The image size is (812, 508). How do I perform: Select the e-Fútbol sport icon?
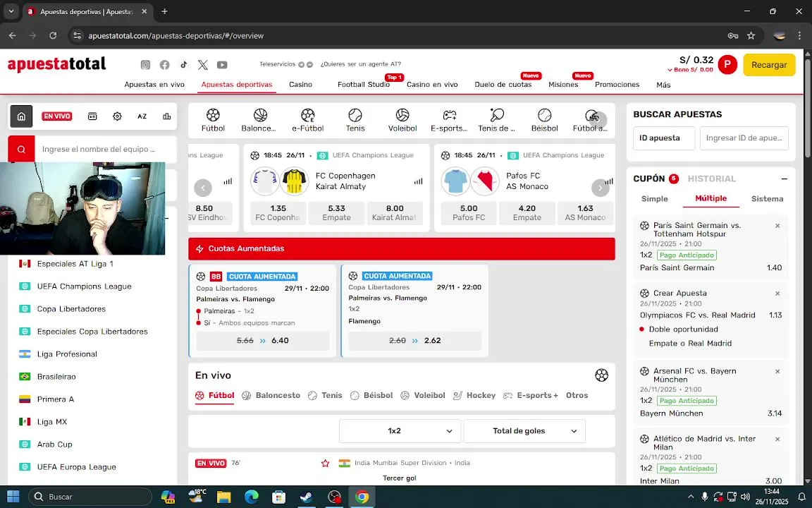point(307,120)
